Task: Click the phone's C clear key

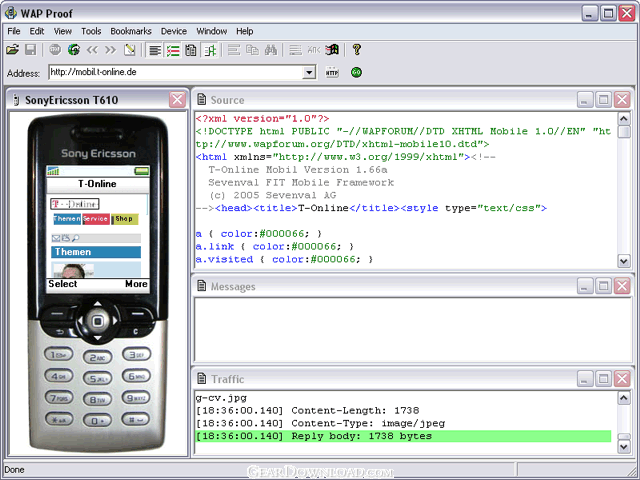Action: (136, 331)
